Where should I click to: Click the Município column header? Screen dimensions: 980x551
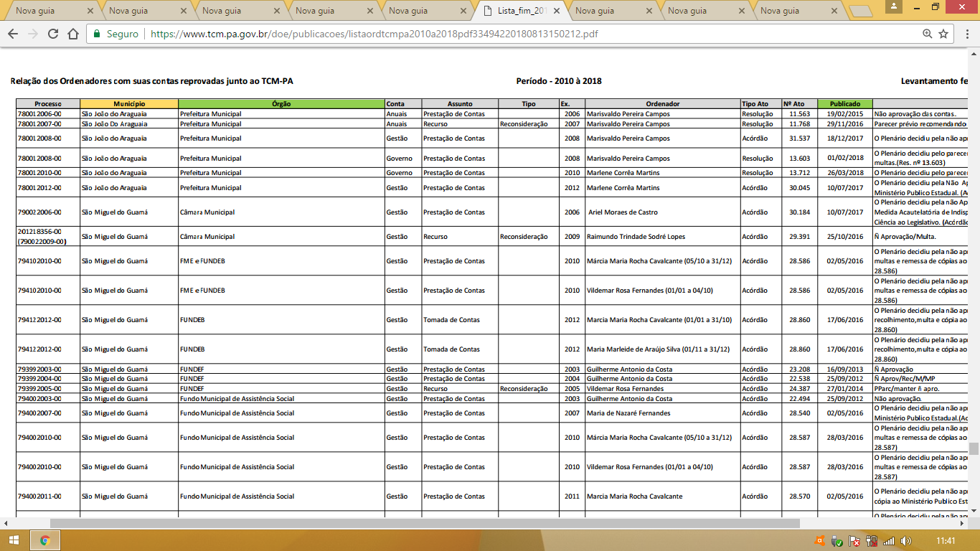pos(129,104)
